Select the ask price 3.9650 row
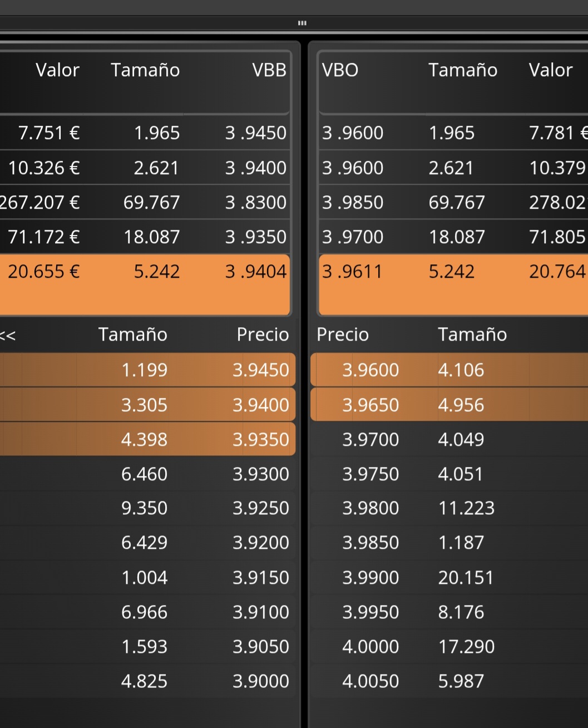This screenshot has width=588, height=728. click(370, 405)
